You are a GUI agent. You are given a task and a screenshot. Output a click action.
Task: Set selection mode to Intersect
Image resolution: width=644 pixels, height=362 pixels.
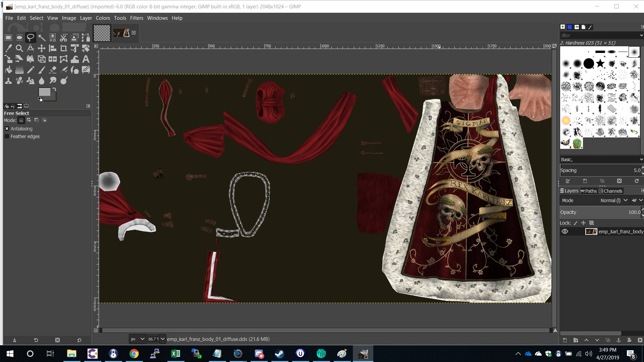coord(44,120)
